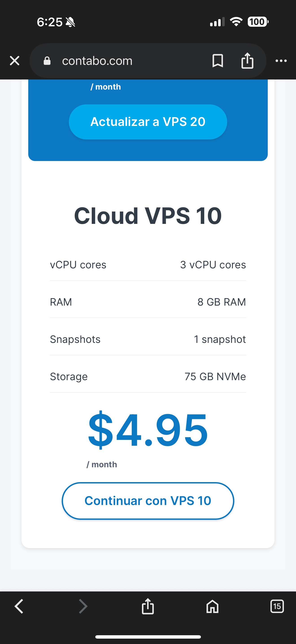Click Continuar con VPS 10 button
The height and width of the screenshot is (644, 296).
click(x=148, y=501)
